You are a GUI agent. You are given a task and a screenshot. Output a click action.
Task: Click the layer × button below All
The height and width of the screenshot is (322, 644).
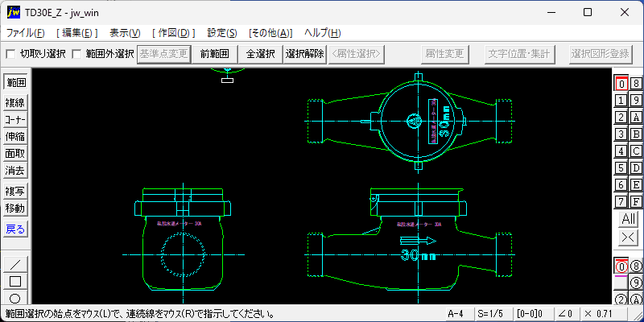pos(629,237)
